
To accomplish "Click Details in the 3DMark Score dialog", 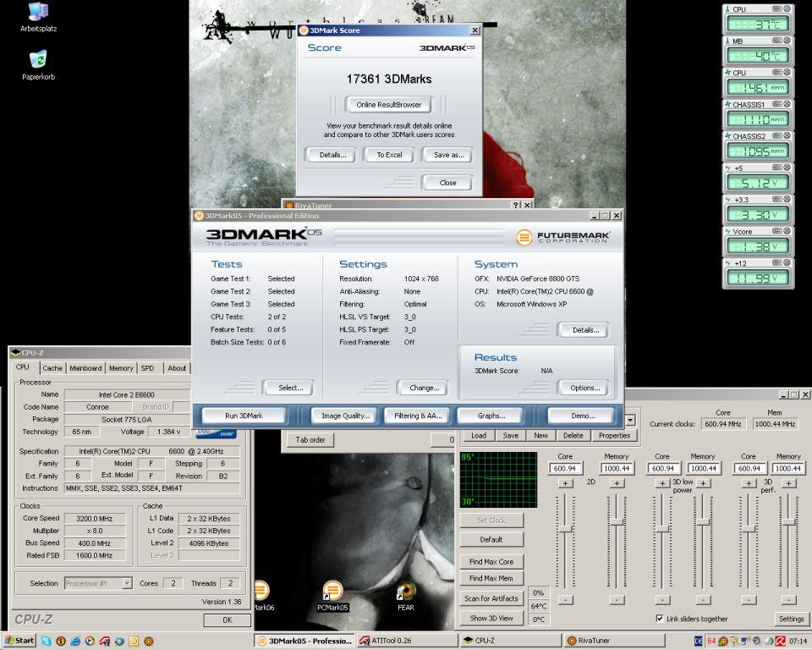I will tap(332, 155).
